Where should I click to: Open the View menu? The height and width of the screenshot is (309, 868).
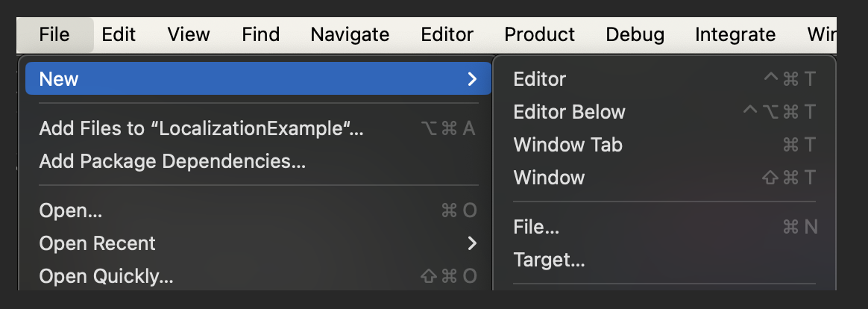click(189, 35)
